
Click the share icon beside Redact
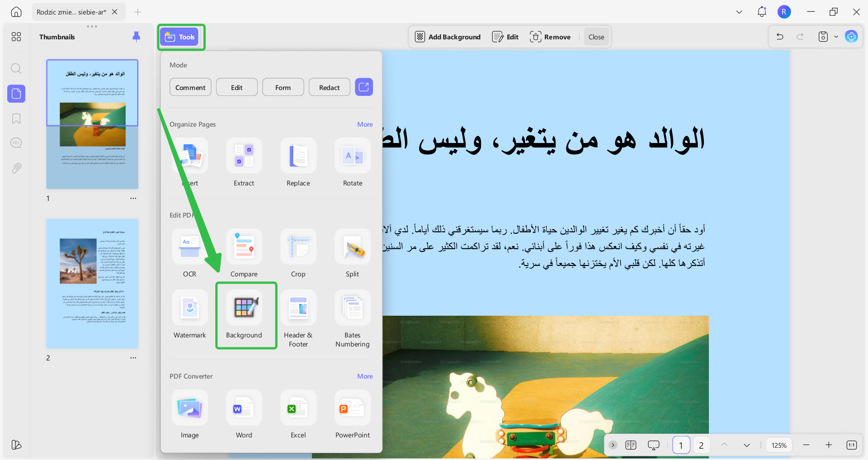pyautogui.click(x=364, y=87)
